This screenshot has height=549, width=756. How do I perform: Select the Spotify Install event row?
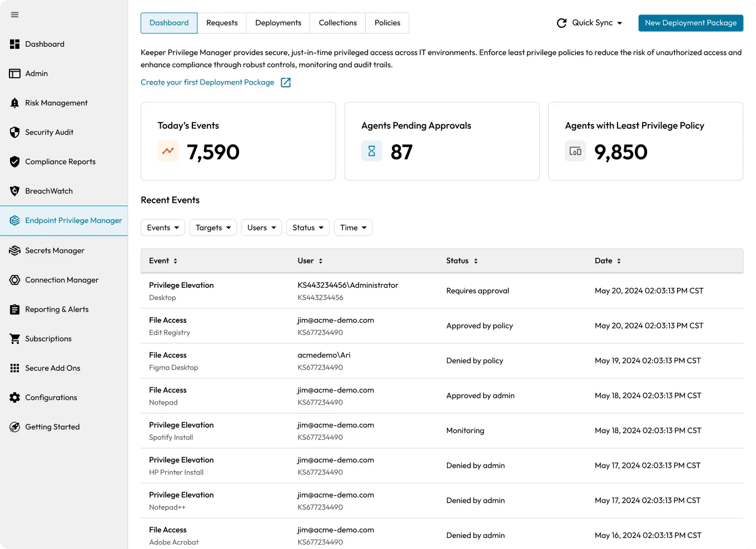click(x=442, y=431)
